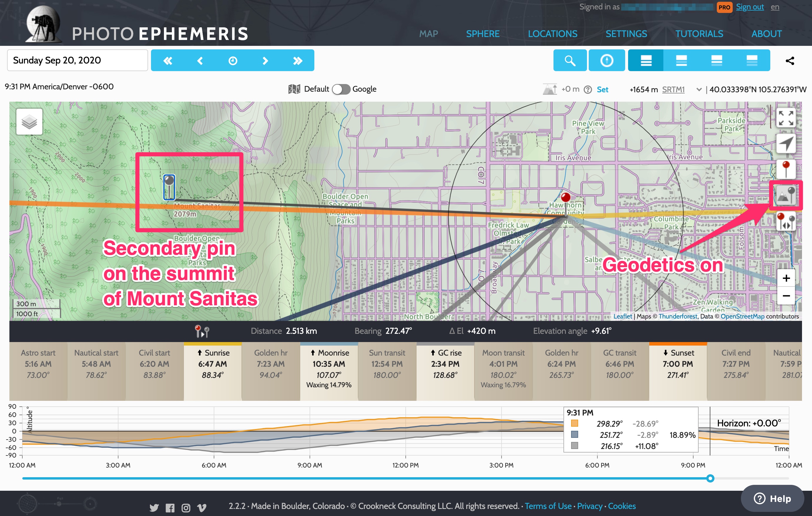The image size is (812, 516).
Task: Enter fullscreen map mode
Action: (x=786, y=118)
